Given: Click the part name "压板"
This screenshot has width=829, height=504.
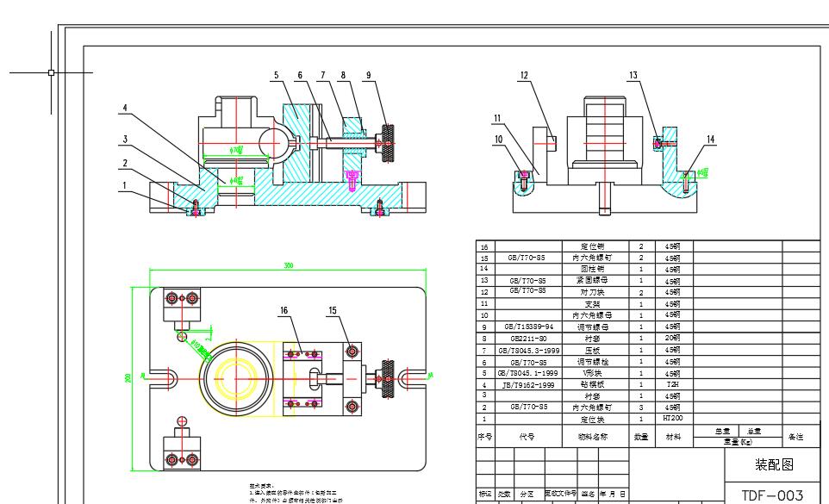Looking at the screenshot, I should tap(592, 351).
